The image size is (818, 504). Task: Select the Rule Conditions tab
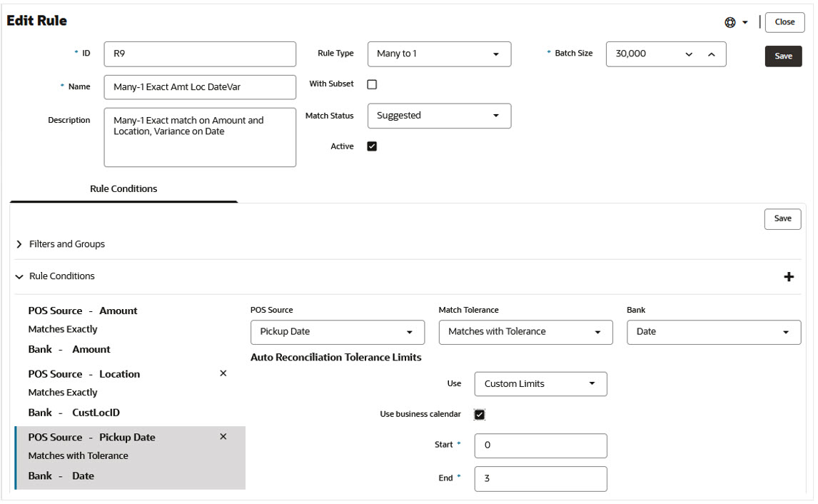point(123,189)
